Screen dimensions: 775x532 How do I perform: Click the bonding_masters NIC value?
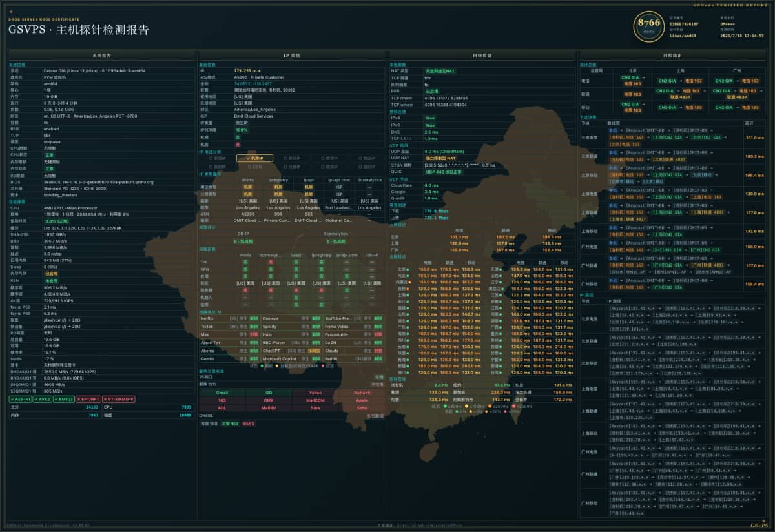click(x=59, y=194)
